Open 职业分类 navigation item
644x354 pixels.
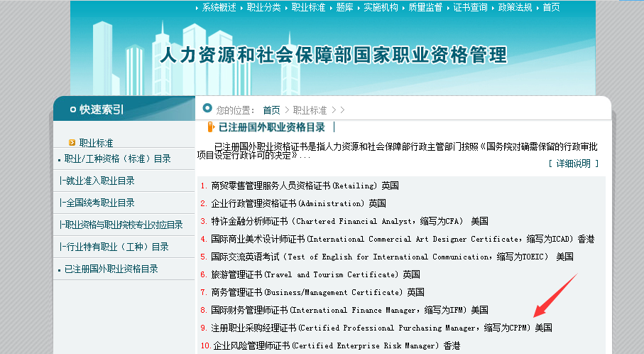click(263, 7)
